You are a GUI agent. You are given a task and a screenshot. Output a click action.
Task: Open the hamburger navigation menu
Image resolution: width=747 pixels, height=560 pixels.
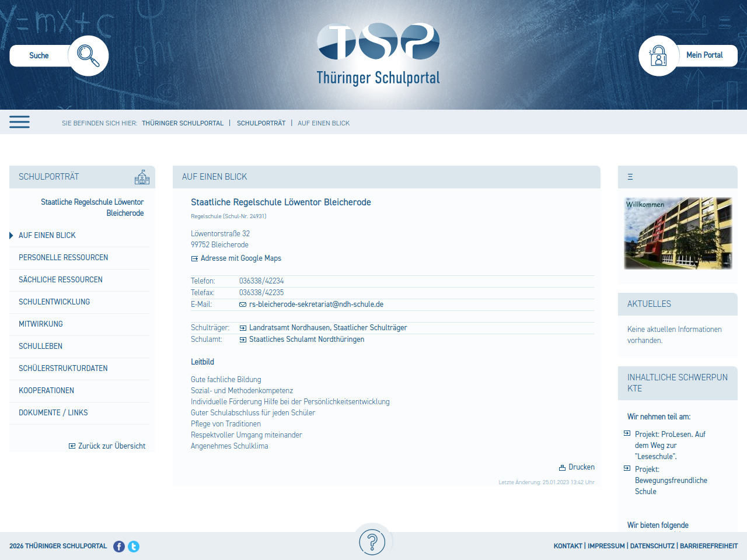[x=19, y=122]
